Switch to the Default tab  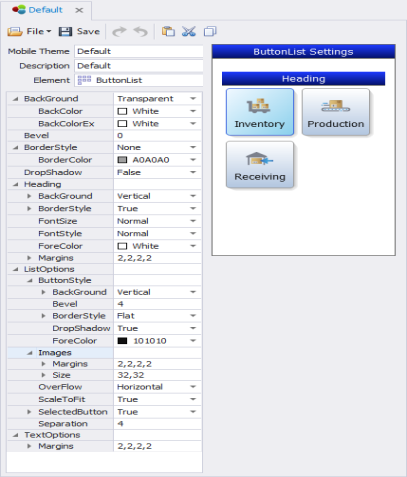[46, 10]
